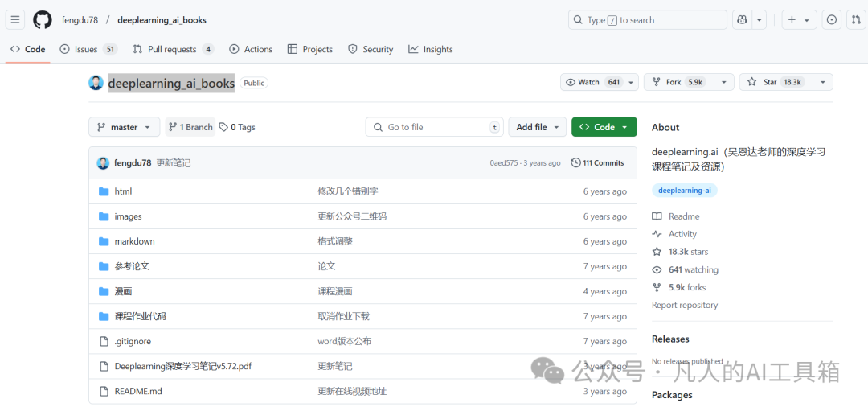
Task: Switch to the Actions tab
Action: 251,49
